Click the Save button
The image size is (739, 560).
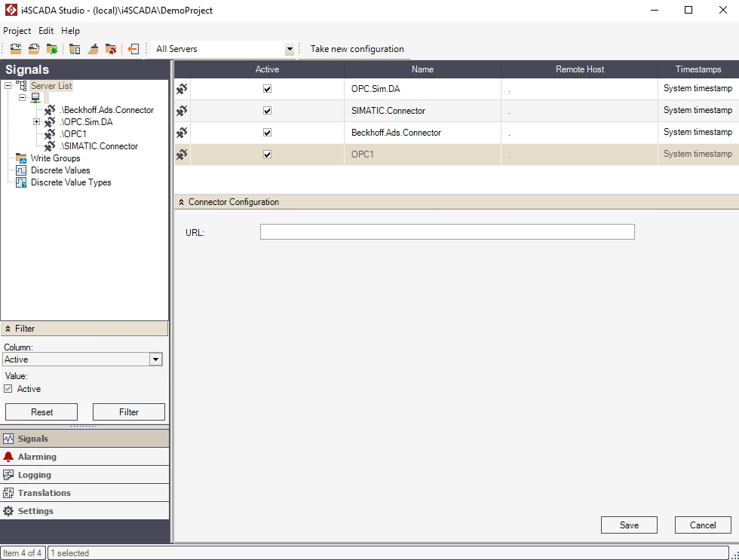pyautogui.click(x=629, y=525)
